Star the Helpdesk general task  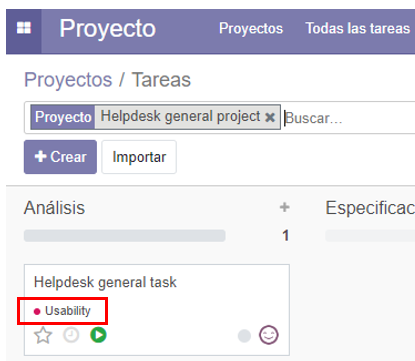pyautogui.click(x=43, y=335)
